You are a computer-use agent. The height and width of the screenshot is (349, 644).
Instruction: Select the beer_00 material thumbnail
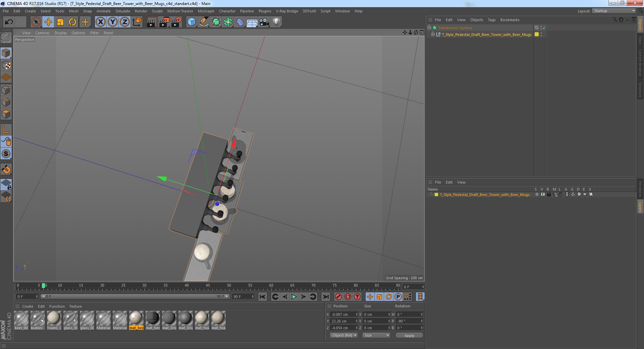coord(21,320)
